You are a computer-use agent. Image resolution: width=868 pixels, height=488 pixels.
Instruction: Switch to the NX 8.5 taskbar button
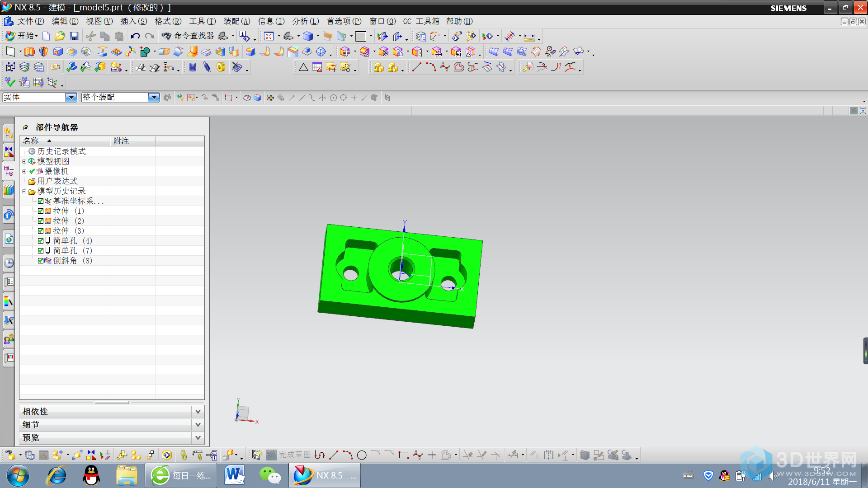coord(325,475)
